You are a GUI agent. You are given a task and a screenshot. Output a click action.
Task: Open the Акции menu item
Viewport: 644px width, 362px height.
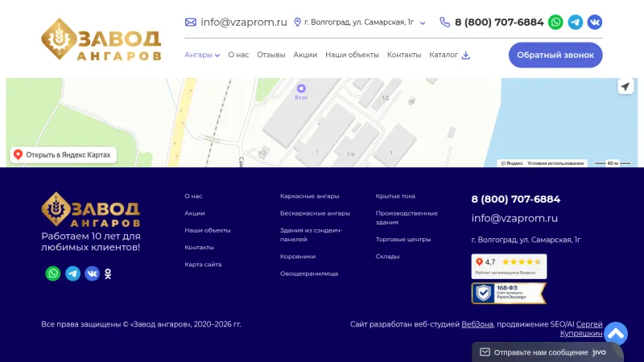pos(305,55)
